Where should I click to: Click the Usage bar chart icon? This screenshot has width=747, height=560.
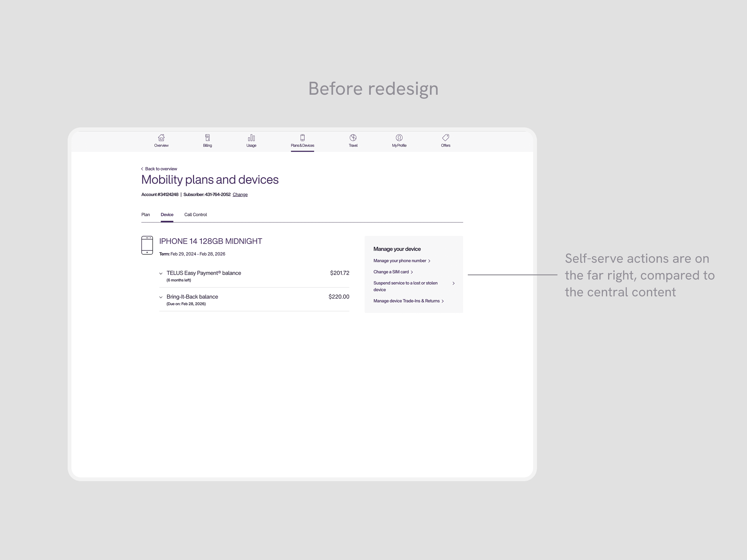click(251, 138)
